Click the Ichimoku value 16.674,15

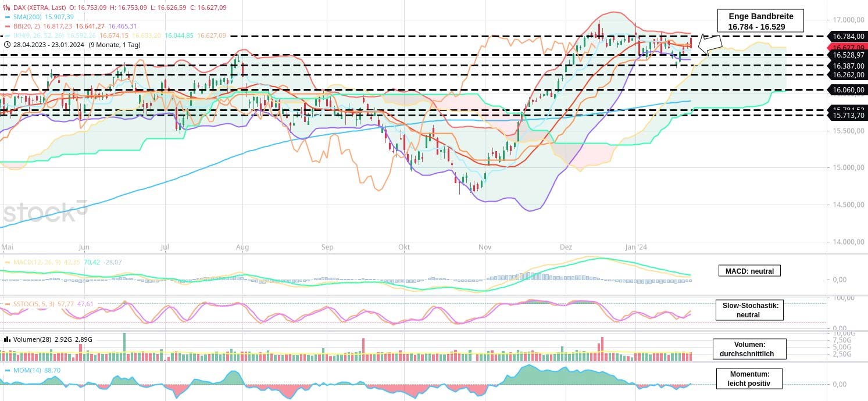click(114, 35)
